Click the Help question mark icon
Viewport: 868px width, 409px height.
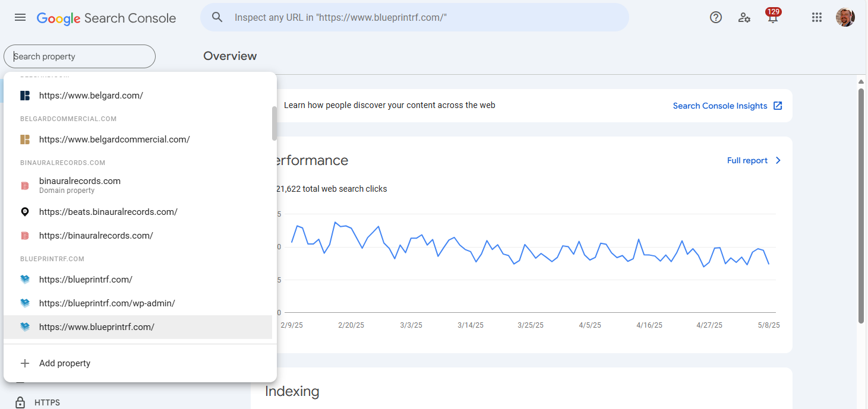716,18
